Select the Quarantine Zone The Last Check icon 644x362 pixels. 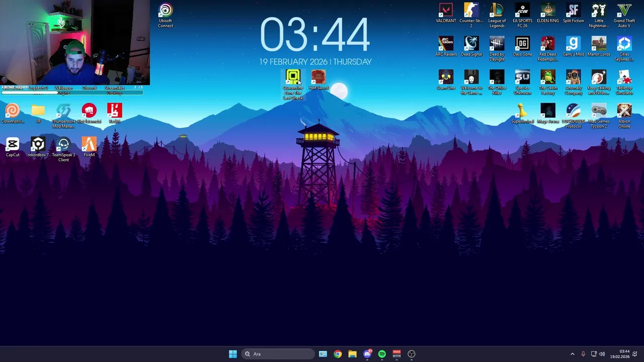[293, 84]
